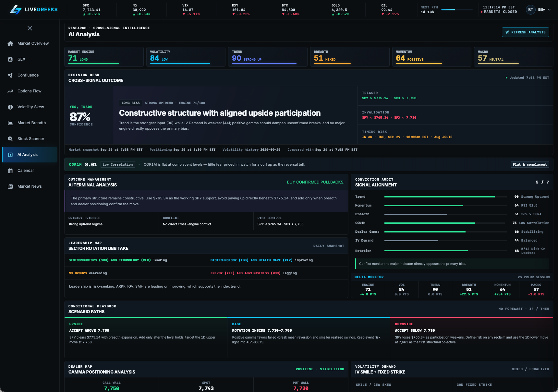Image resolution: width=558 pixels, height=392 pixels.
Task: Go to Options Flow in sidebar
Action: pyautogui.click(x=30, y=91)
